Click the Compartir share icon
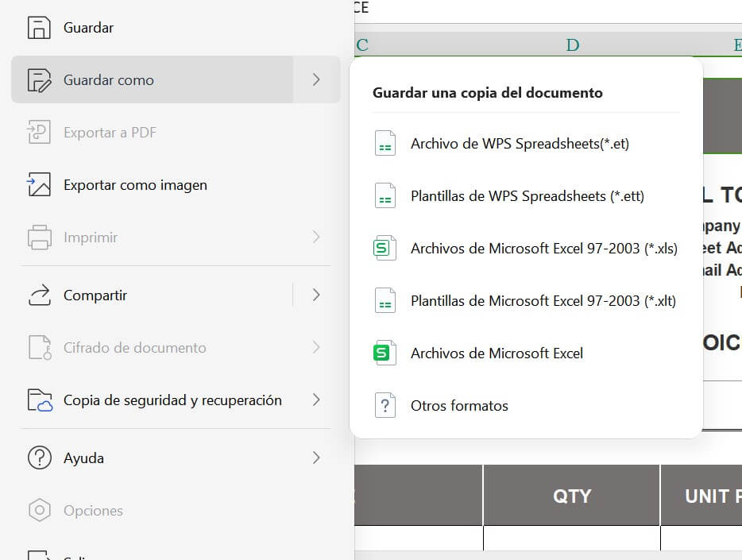Viewport: 742px width, 560px height. [38, 295]
